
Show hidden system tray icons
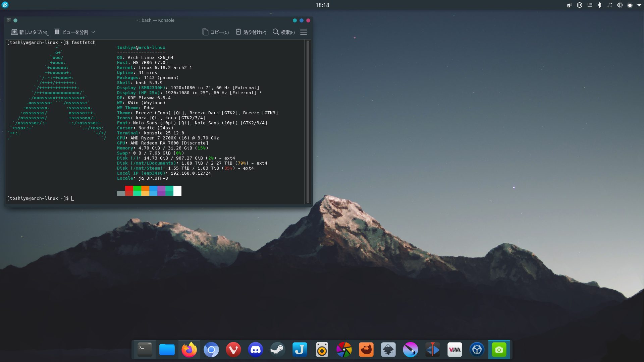point(639,5)
